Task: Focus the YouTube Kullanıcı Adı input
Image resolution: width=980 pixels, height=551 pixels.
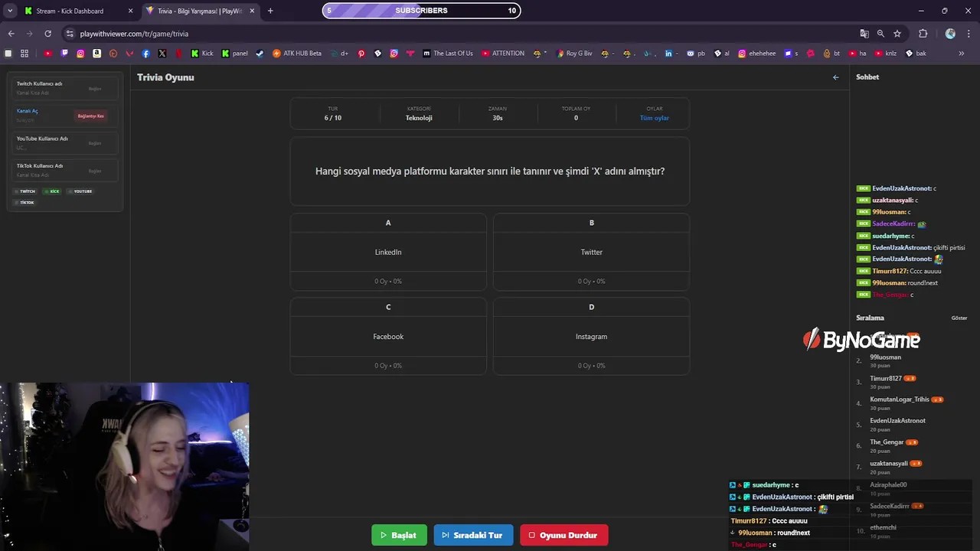Action: tap(47, 148)
